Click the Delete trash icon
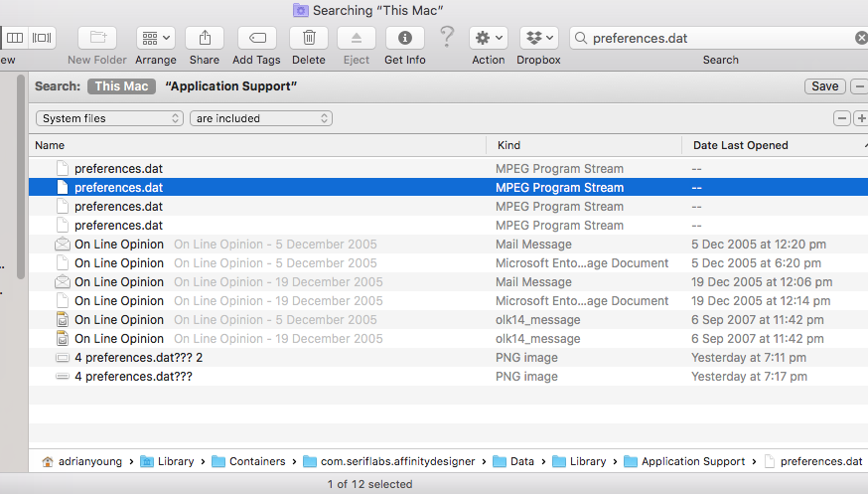 click(309, 38)
